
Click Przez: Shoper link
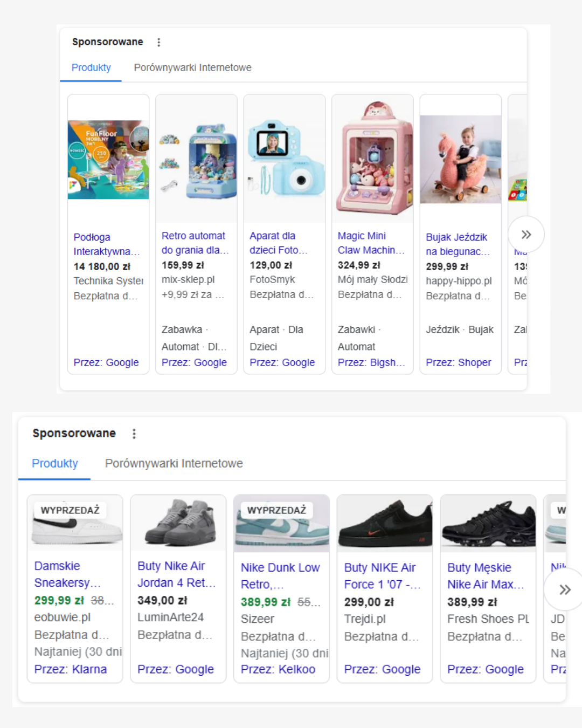459,362
